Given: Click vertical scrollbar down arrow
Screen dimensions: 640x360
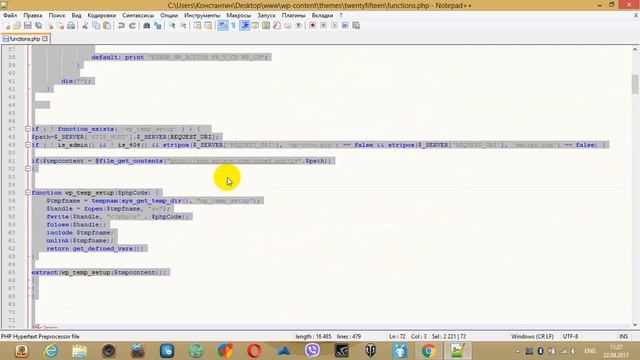Looking at the screenshot, I should pos(635,325).
